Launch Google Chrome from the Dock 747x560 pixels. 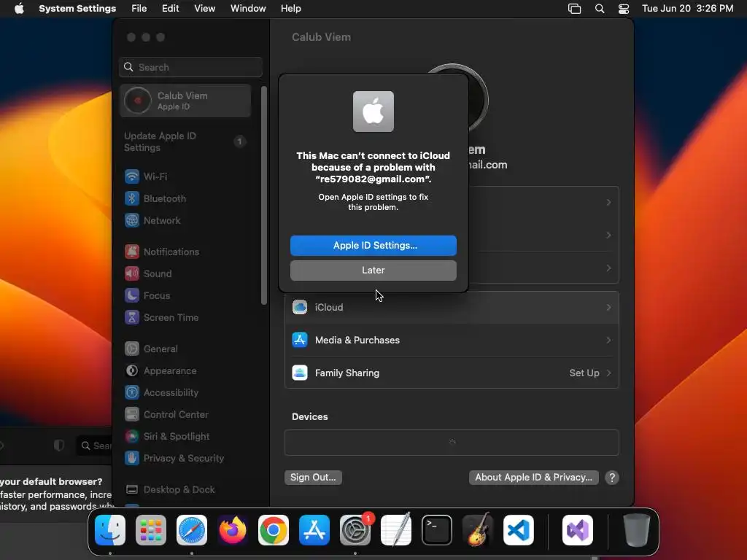coord(274,530)
